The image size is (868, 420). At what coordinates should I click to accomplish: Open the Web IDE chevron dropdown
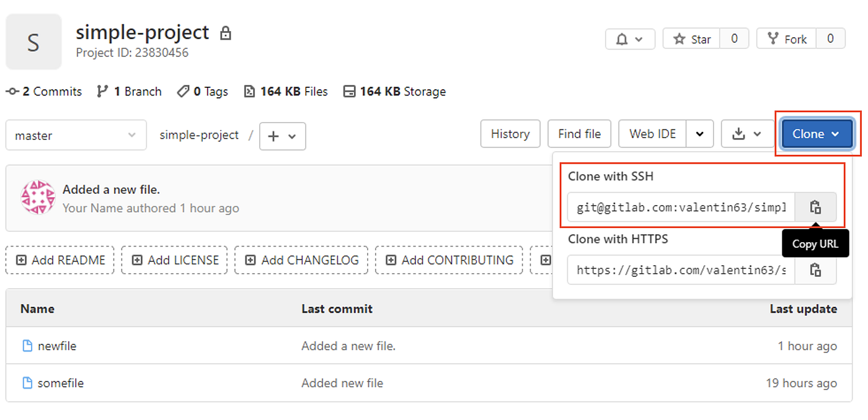(x=701, y=134)
